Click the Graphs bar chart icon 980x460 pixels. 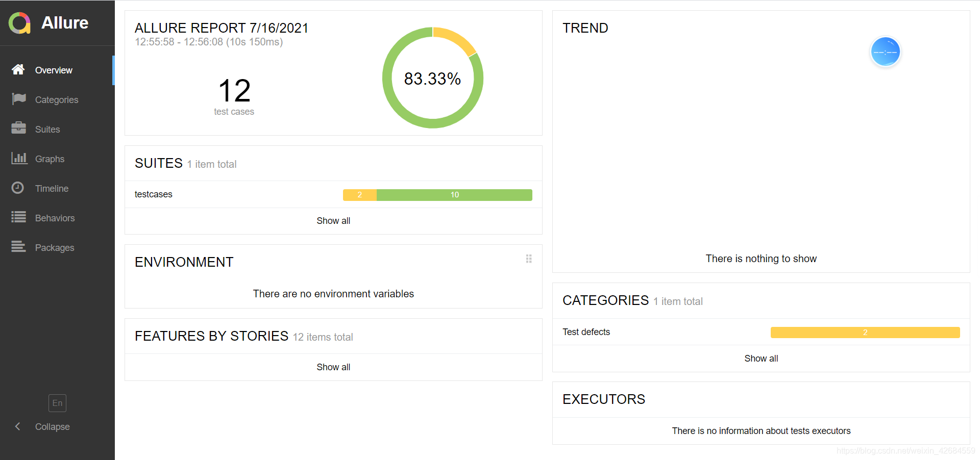coord(19,158)
